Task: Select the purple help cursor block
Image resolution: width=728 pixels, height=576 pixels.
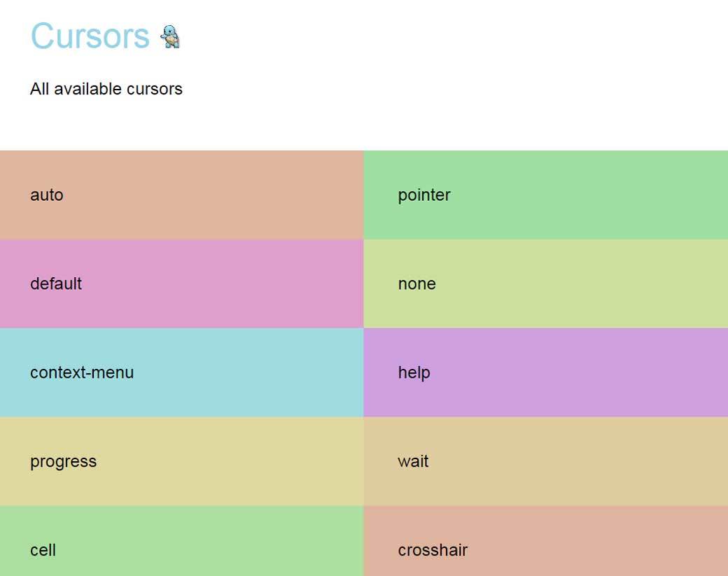Action: tap(546, 372)
